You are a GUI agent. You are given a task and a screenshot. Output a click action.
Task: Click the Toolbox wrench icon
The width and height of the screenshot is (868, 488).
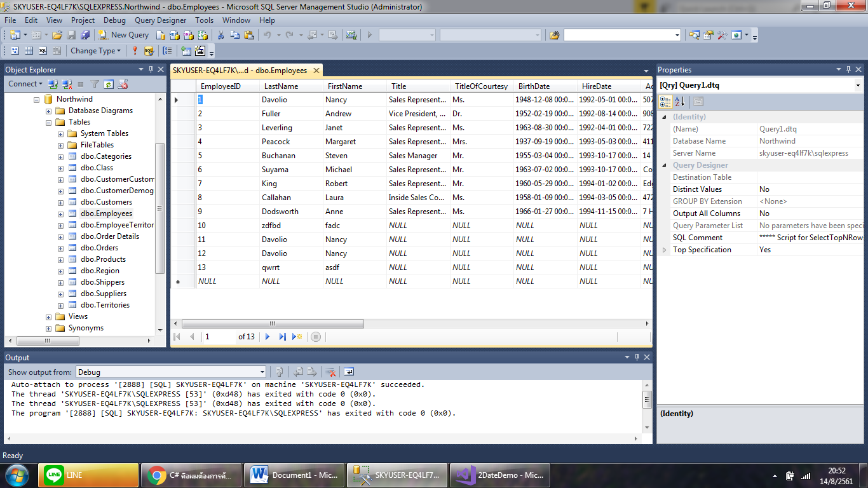[722, 35]
